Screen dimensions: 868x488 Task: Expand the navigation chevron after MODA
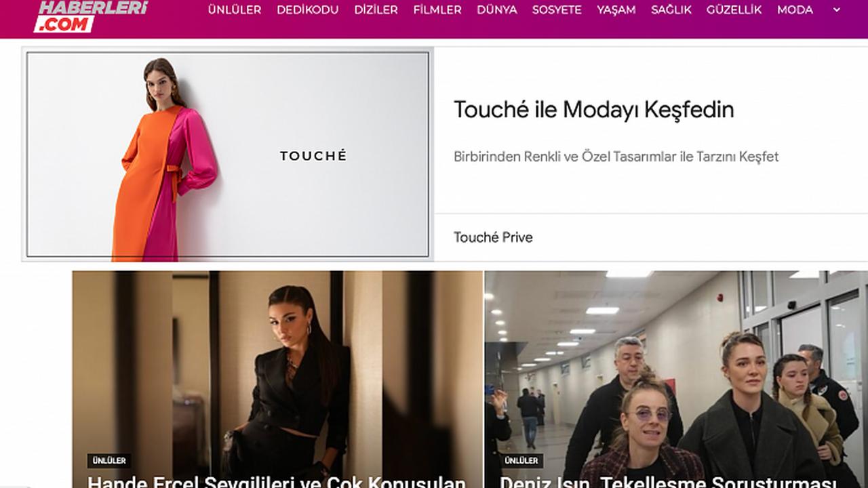pos(836,10)
